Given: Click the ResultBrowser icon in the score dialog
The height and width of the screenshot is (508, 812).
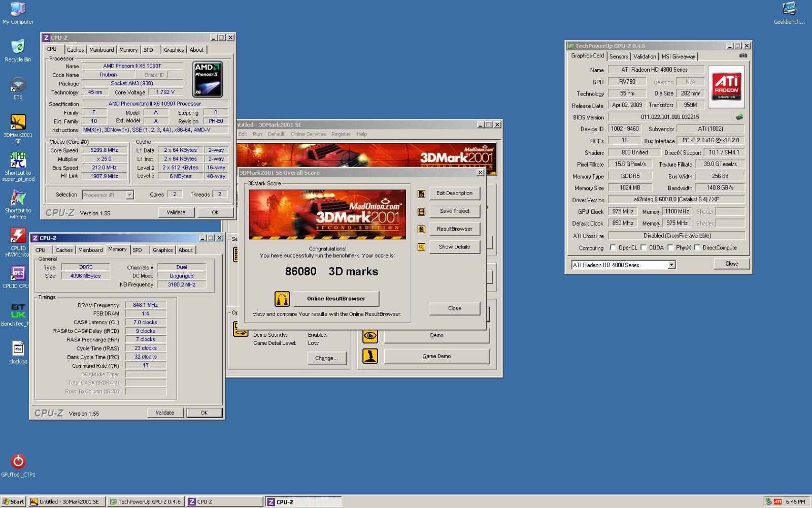Looking at the screenshot, I should pos(421,230).
